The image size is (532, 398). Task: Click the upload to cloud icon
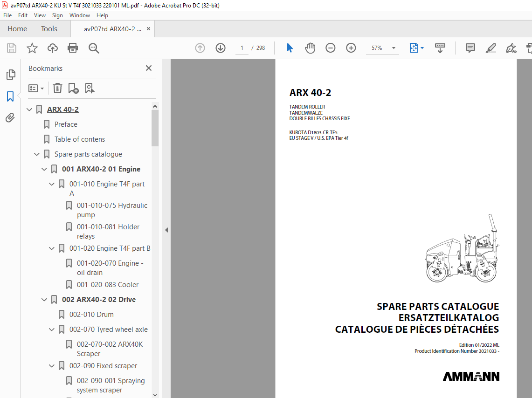[53, 48]
